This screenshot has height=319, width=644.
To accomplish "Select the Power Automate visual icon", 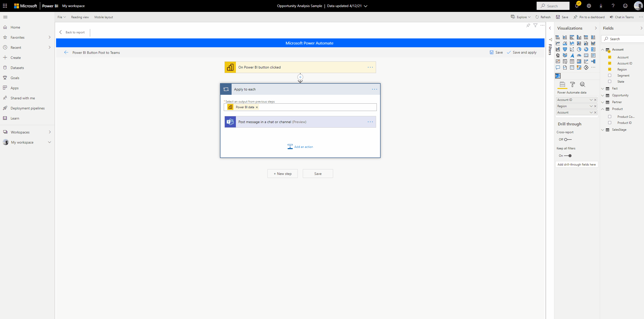I will point(558,76).
